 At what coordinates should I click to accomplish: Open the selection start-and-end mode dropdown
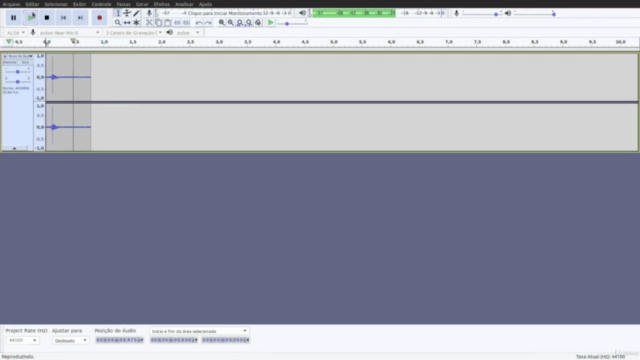(199, 331)
